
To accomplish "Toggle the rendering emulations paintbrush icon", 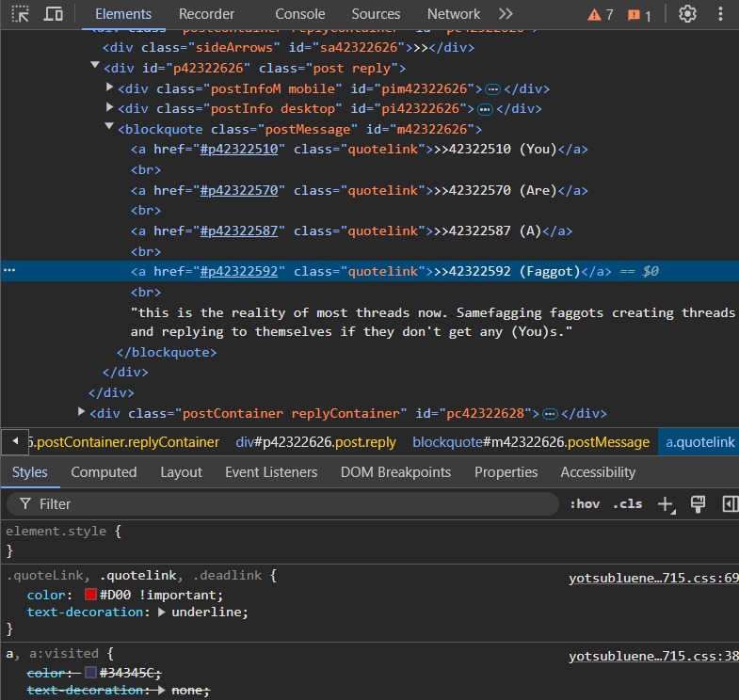I will coord(698,504).
